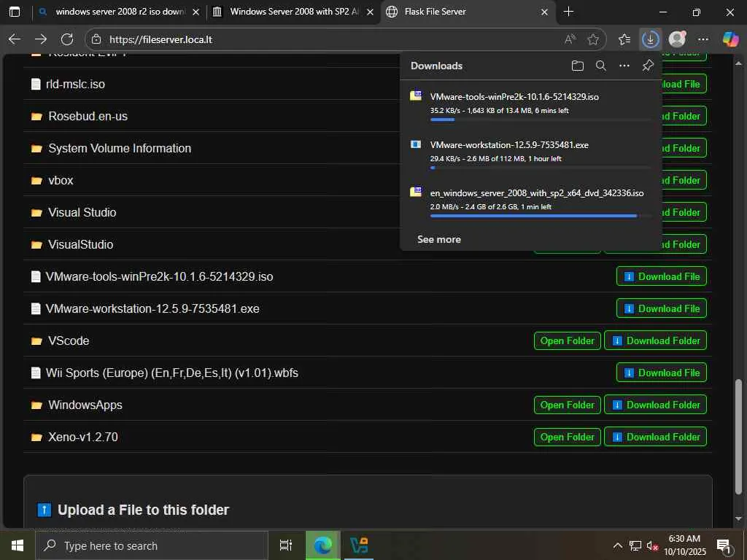Screen dimensions: 747x560
Task: Click the taskbar search box
Action: (x=152, y=545)
